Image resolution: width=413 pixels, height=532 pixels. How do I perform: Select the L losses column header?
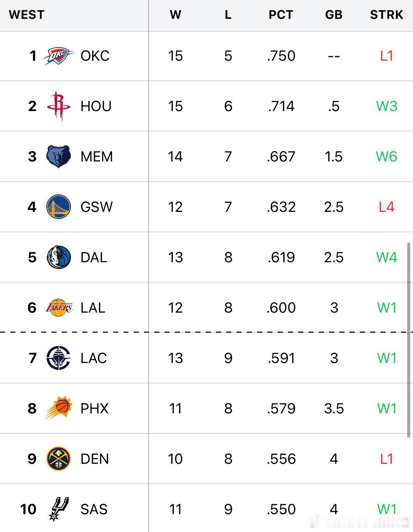pos(228,15)
